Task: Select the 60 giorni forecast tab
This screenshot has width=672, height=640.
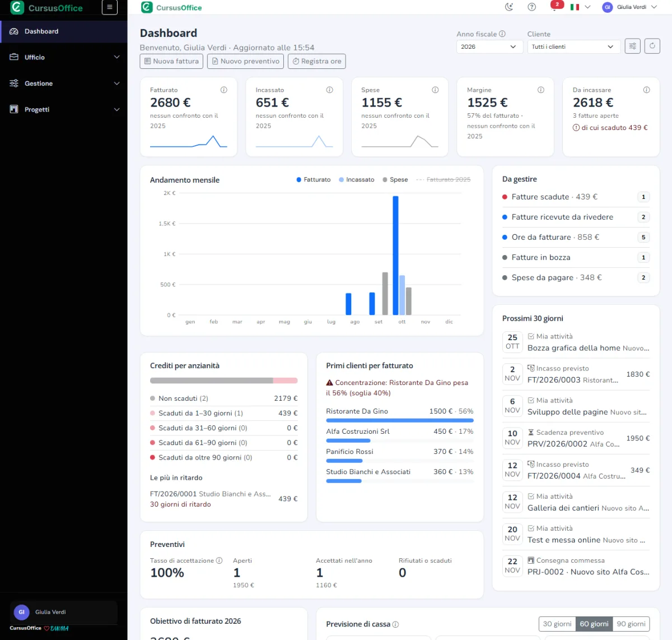Action: coord(594,624)
